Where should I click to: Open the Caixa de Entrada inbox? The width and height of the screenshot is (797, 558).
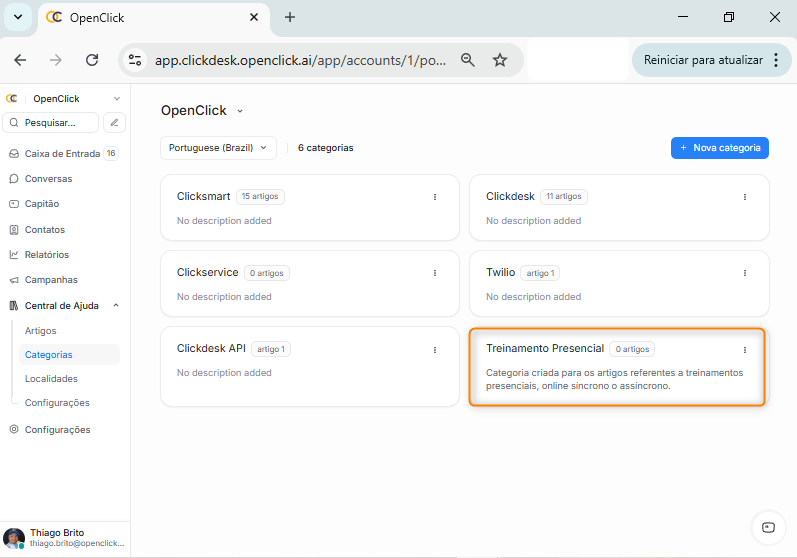point(62,154)
